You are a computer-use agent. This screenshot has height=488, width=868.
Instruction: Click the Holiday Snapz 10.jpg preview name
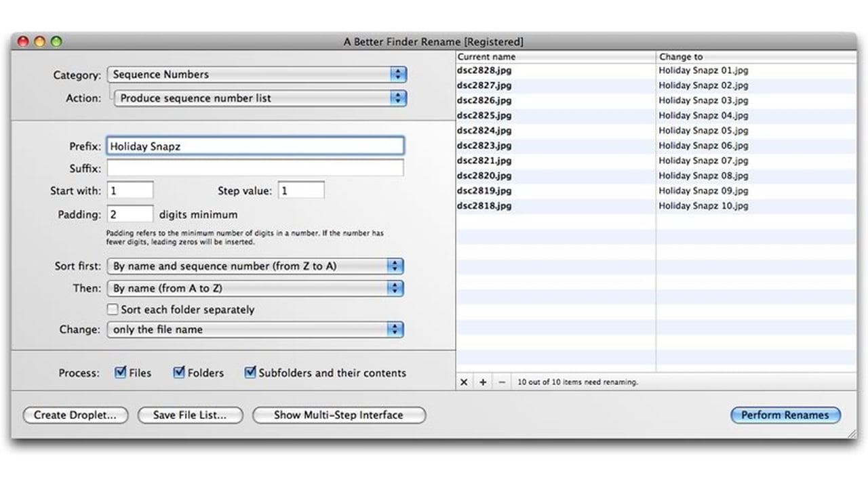click(703, 205)
